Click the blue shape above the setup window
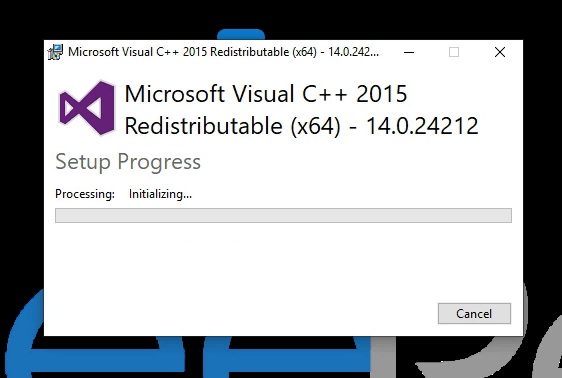Image resolution: width=562 pixels, height=378 pixels. pos(241,34)
